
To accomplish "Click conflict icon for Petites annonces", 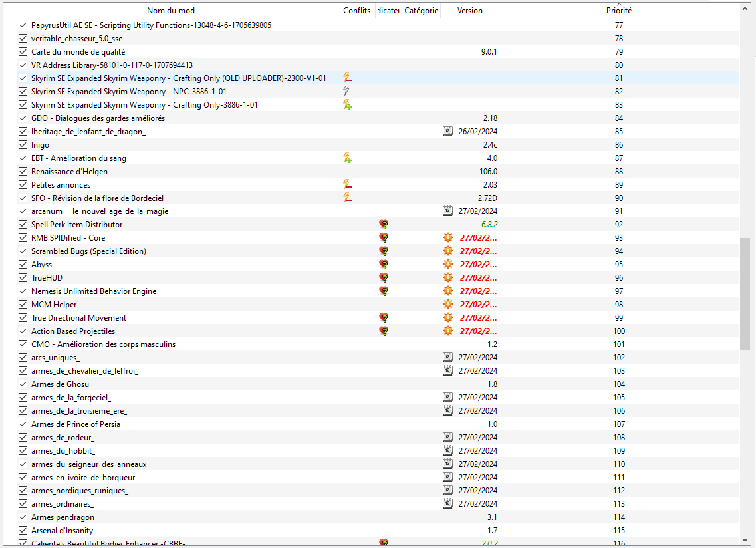I will (347, 184).
